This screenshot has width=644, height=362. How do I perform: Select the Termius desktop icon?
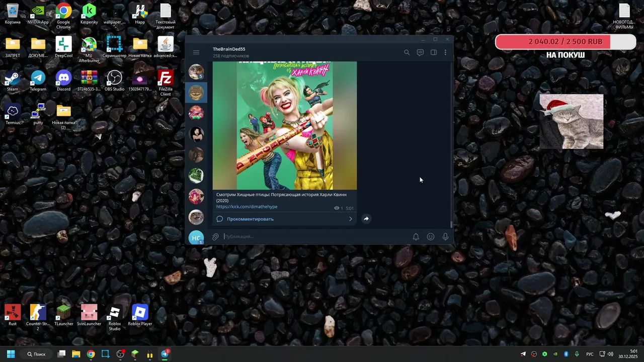(13, 114)
